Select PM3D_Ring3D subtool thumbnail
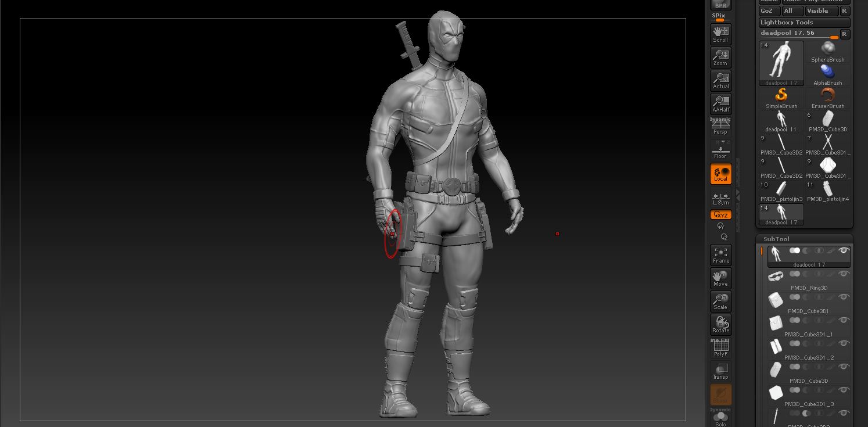 pos(776,277)
